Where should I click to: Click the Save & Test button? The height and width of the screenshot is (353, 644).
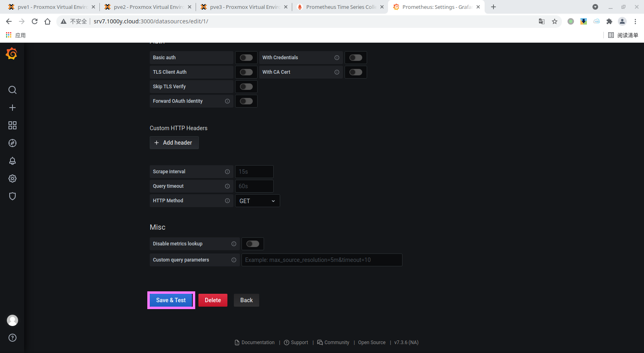171,300
